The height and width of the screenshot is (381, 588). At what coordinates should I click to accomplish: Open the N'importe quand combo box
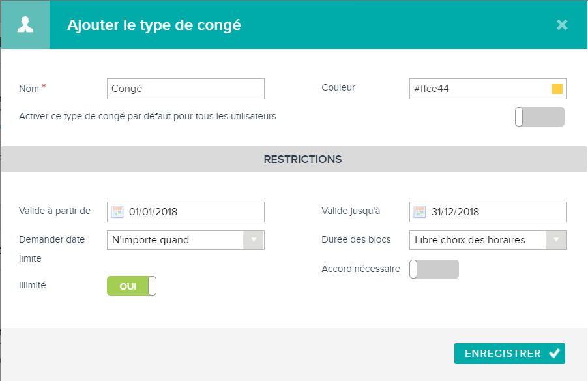coord(186,240)
